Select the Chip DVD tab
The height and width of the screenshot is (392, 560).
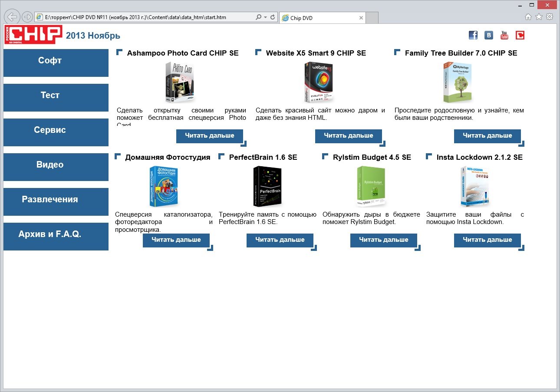(322, 18)
